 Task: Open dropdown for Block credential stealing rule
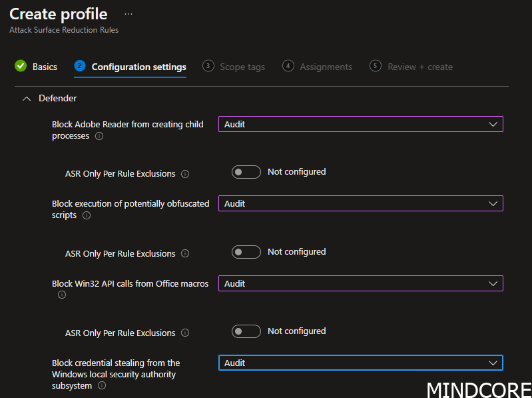coord(361,363)
